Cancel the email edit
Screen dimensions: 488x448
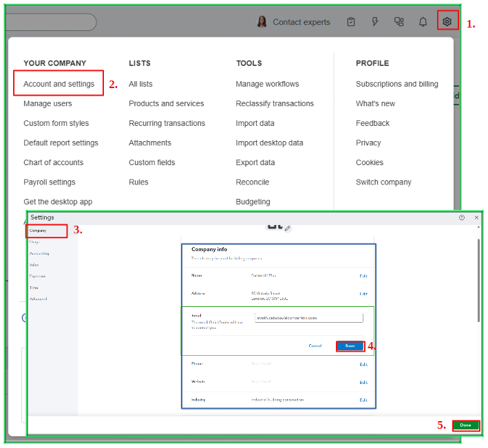pos(315,346)
